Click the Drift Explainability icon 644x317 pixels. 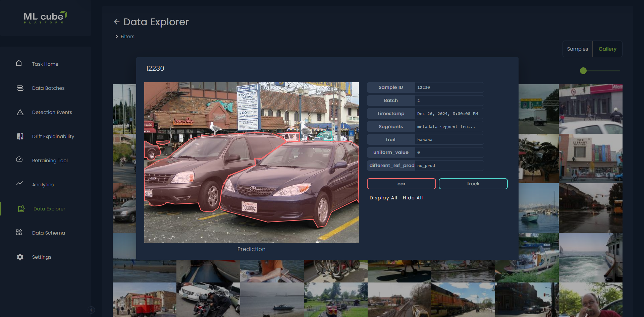click(x=20, y=136)
